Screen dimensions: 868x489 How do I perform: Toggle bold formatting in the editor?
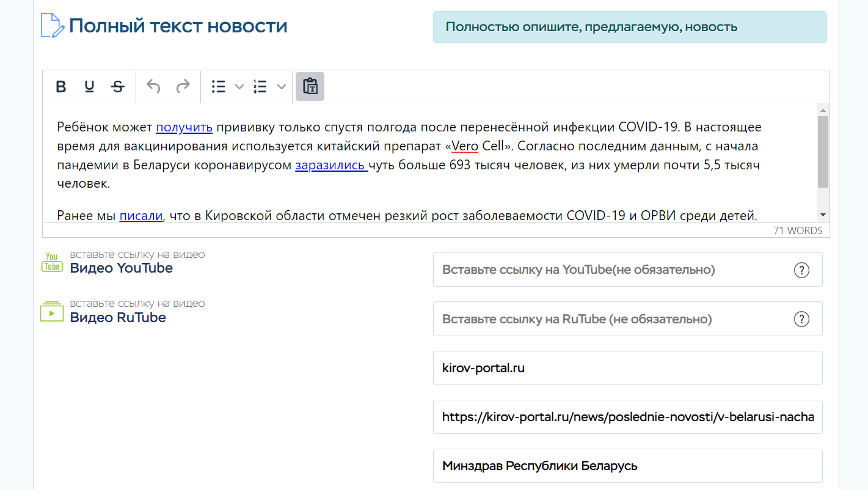tap(61, 87)
